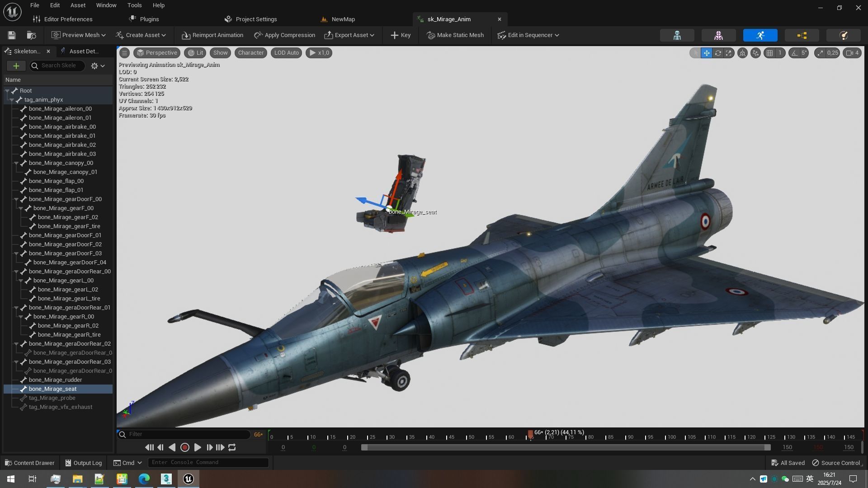
Task: Click the Key button
Action: pyautogui.click(x=401, y=35)
